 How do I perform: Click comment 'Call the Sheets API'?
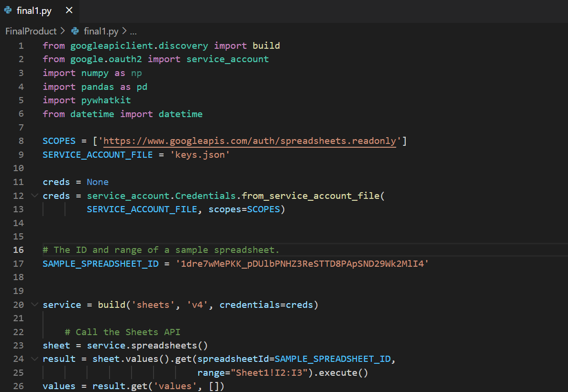pos(123,332)
